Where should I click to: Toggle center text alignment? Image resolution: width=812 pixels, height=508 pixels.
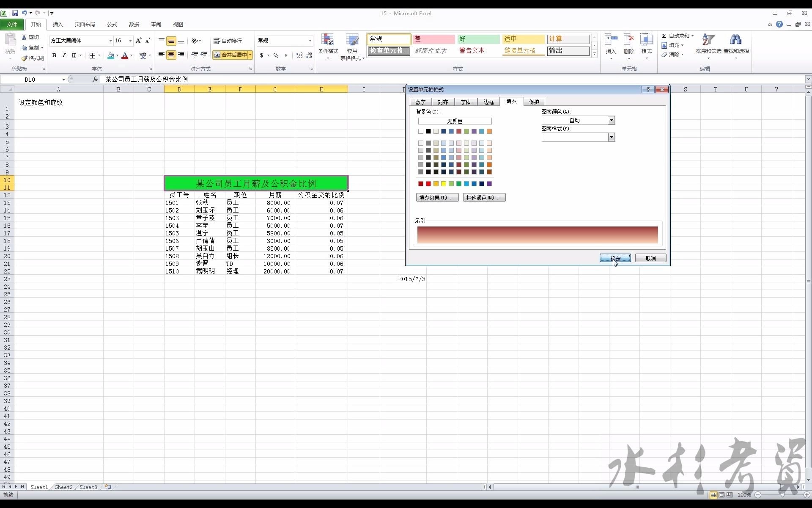click(x=171, y=55)
